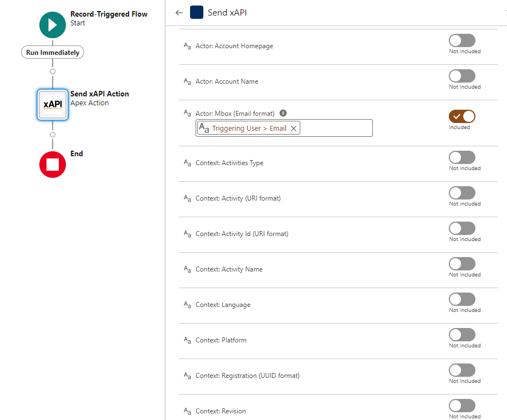Toggle on Context: Activities Type
Image resolution: width=507 pixels, height=420 pixels.
coord(462,157)
